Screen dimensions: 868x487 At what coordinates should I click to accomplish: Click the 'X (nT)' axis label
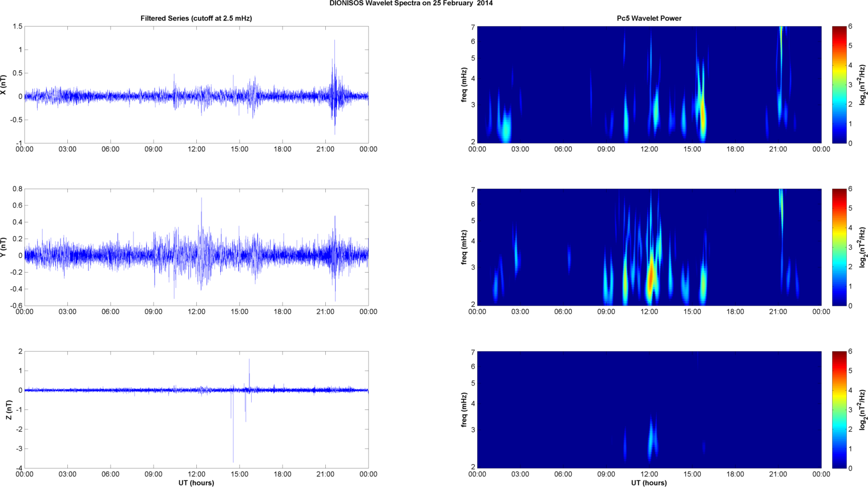pos(4,85)
